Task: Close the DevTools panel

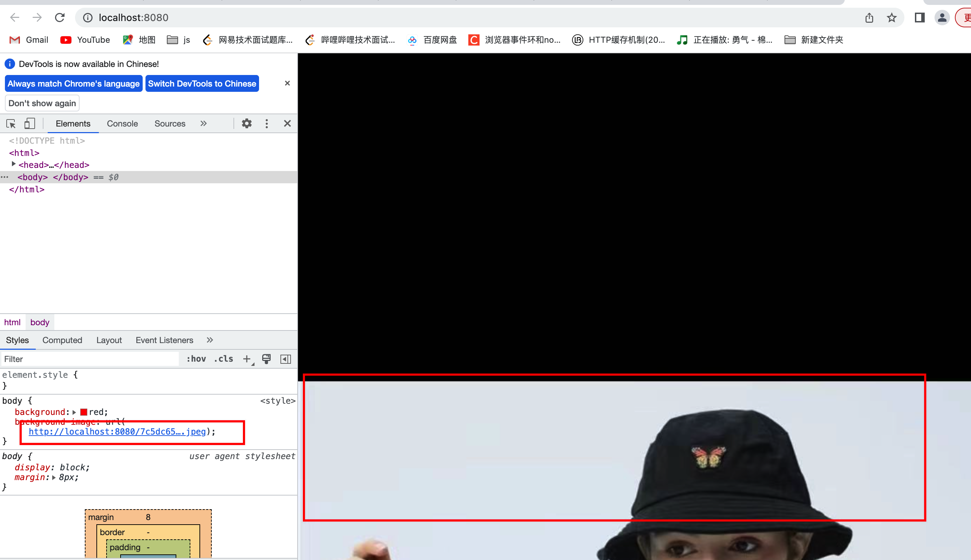Action: pyautogui.click(x=287, y=123)
